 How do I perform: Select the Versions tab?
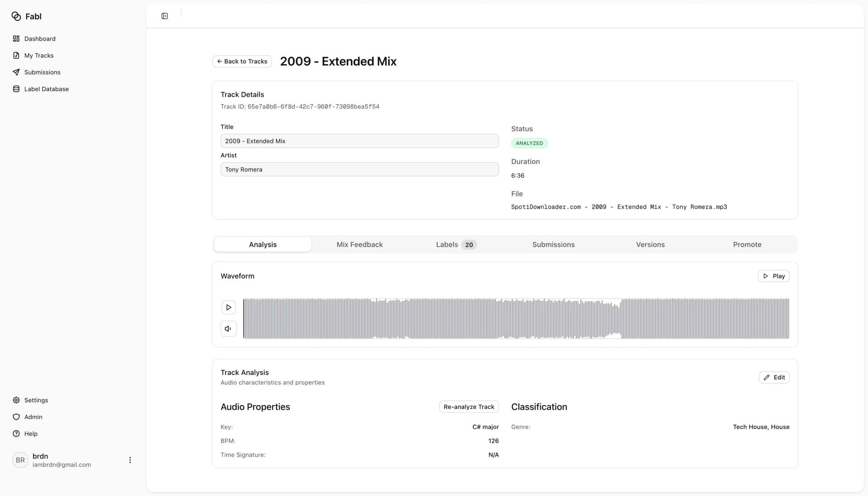650,244
